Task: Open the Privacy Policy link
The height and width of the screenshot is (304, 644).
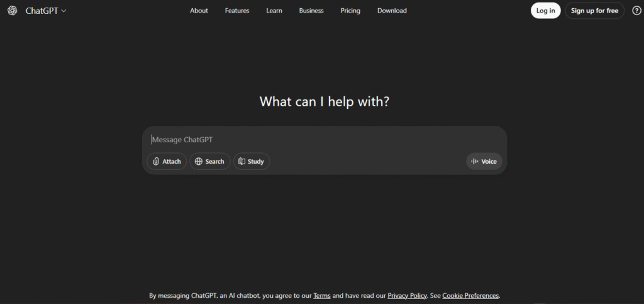Action: pos(407,296)
